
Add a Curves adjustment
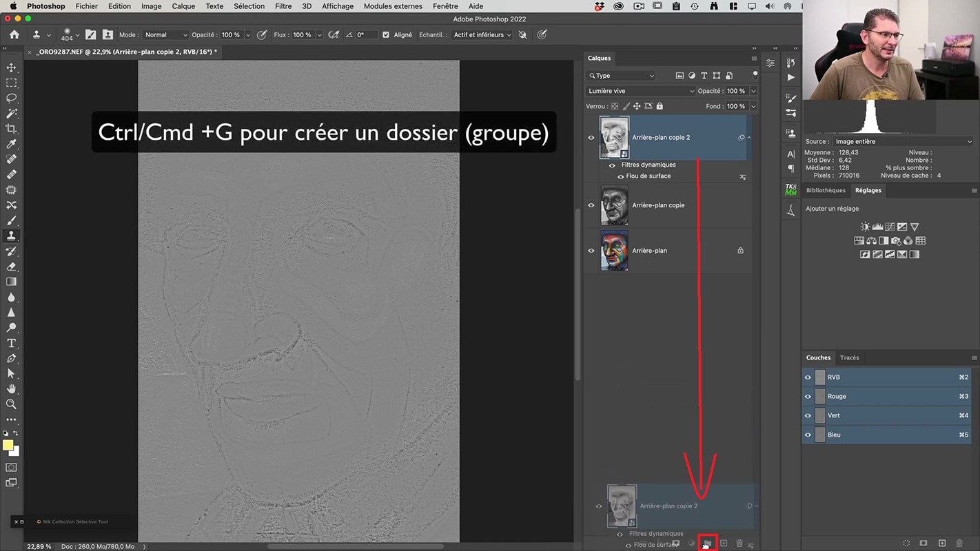point(890,227)
